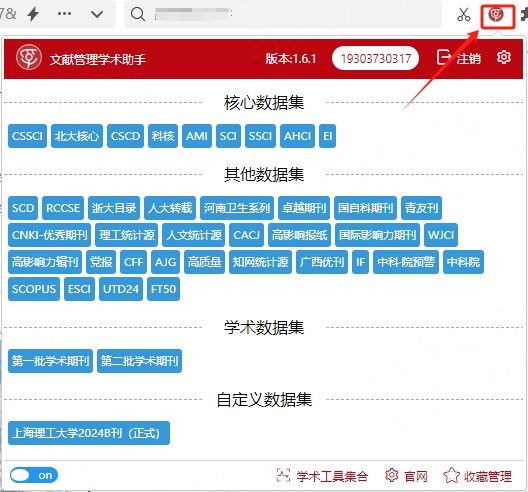Select the IF tag
The image size is (528, 492).
pos(360,262)
